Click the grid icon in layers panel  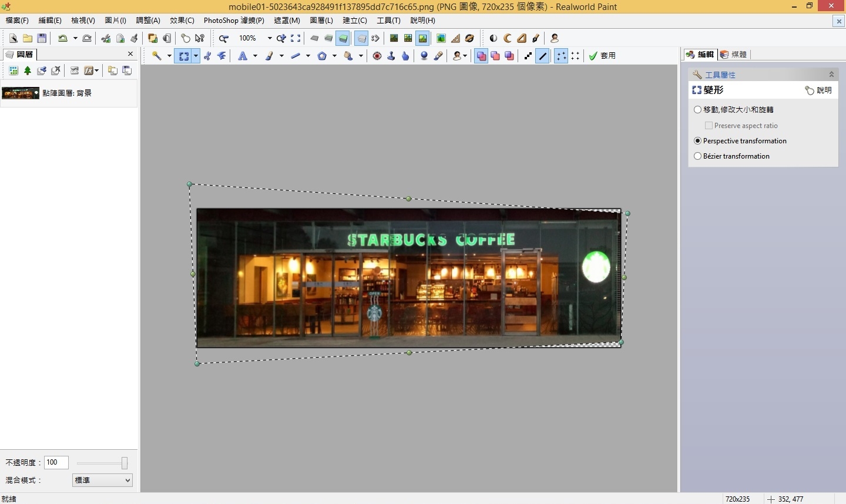13,70
